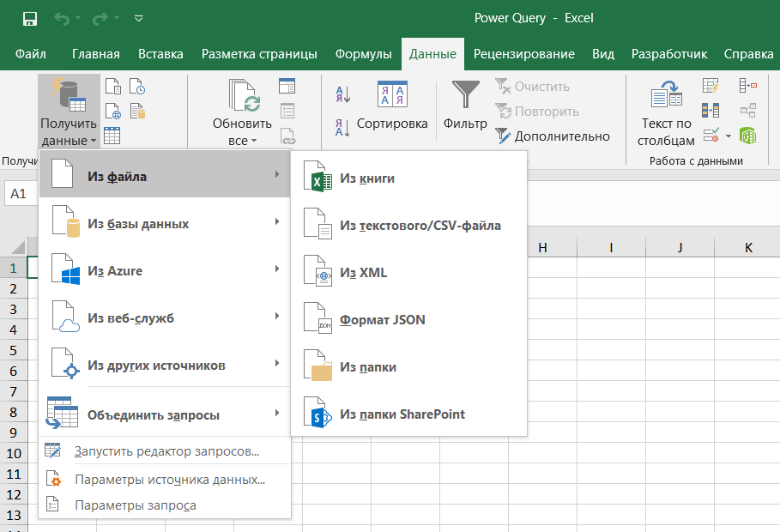The width and height of the screenshot is (780, 532).
Task: Click the Flash Fill lightning-grid icon
Action: [710, 86]
